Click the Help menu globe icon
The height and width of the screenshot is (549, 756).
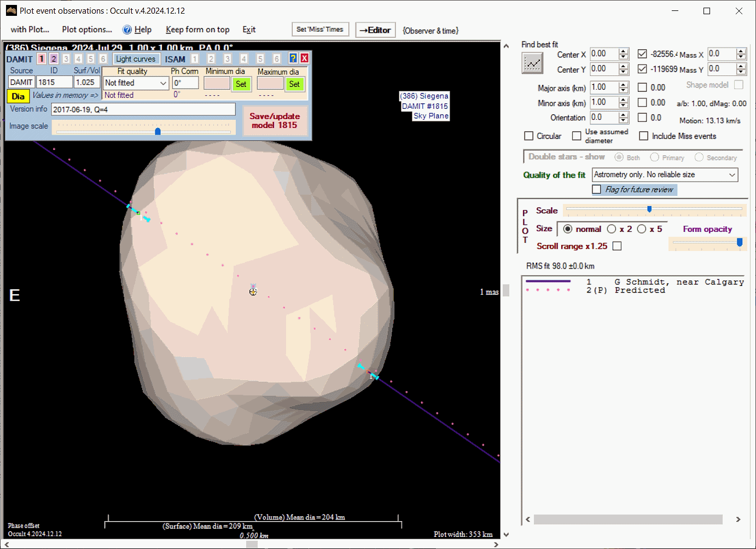(x=127, y=30)
